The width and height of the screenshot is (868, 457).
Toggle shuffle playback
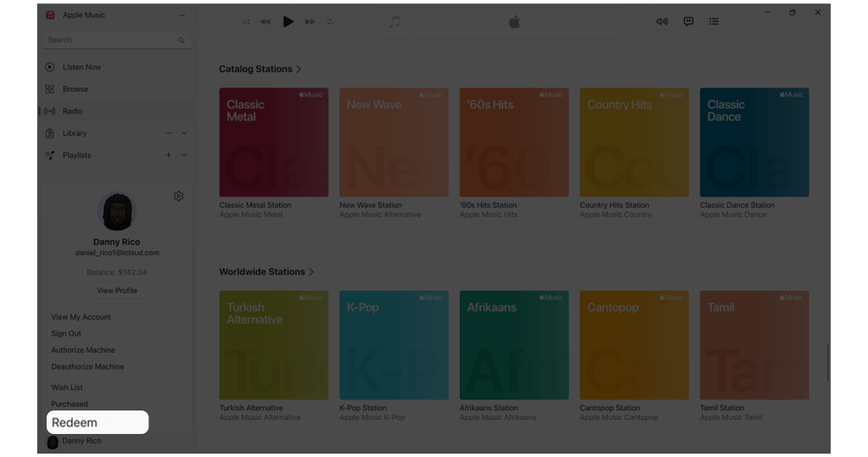[246, 22]
